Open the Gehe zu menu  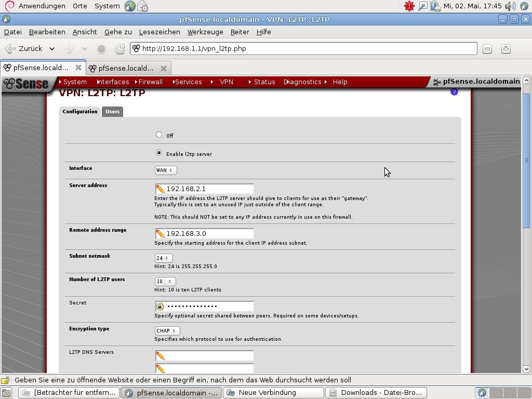(x=118, y=32)
